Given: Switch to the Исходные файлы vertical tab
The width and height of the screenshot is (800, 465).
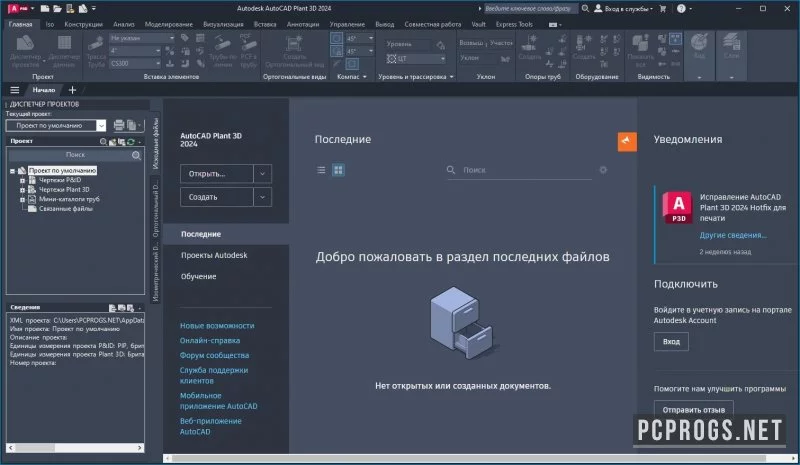Looking at the screenshot, I should tap(156, 143).
